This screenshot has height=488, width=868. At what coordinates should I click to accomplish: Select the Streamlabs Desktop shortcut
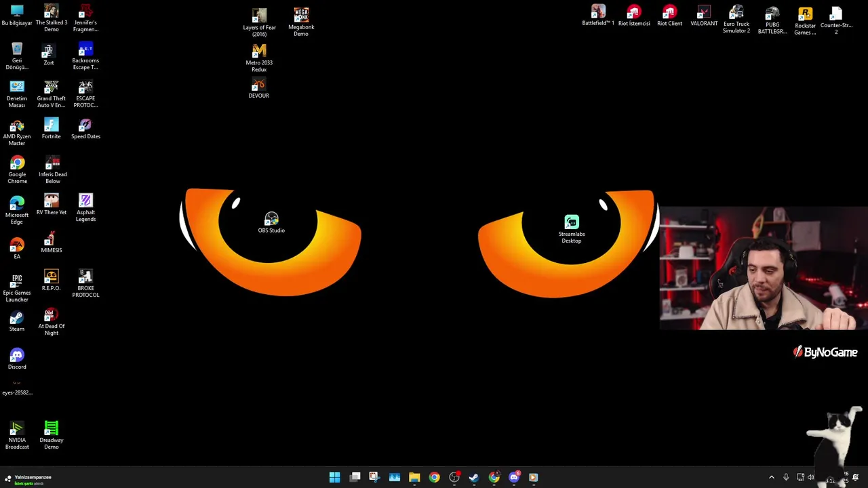point(572,230)
